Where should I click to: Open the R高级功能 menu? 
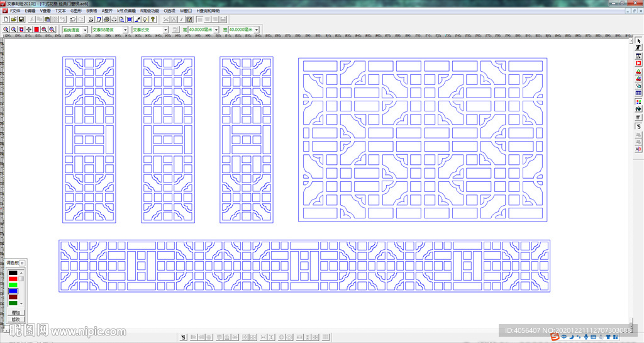[x=150, y=11]
